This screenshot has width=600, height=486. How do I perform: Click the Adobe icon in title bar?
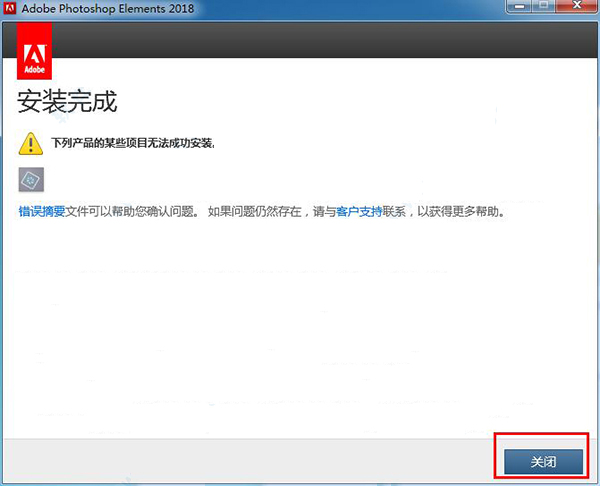pyautogui.click(x=10, y=8)
